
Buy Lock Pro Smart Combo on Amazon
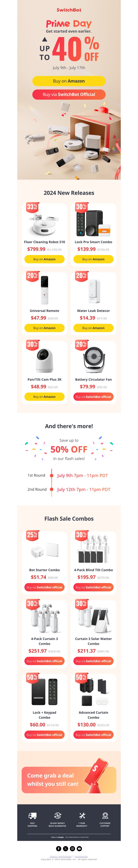tap(93, 259)
